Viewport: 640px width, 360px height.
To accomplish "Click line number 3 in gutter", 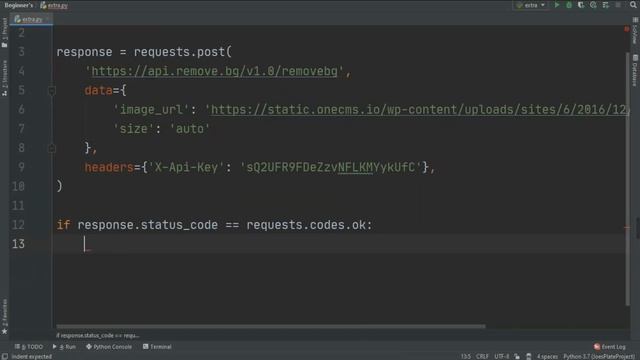I will click(21, 52).
